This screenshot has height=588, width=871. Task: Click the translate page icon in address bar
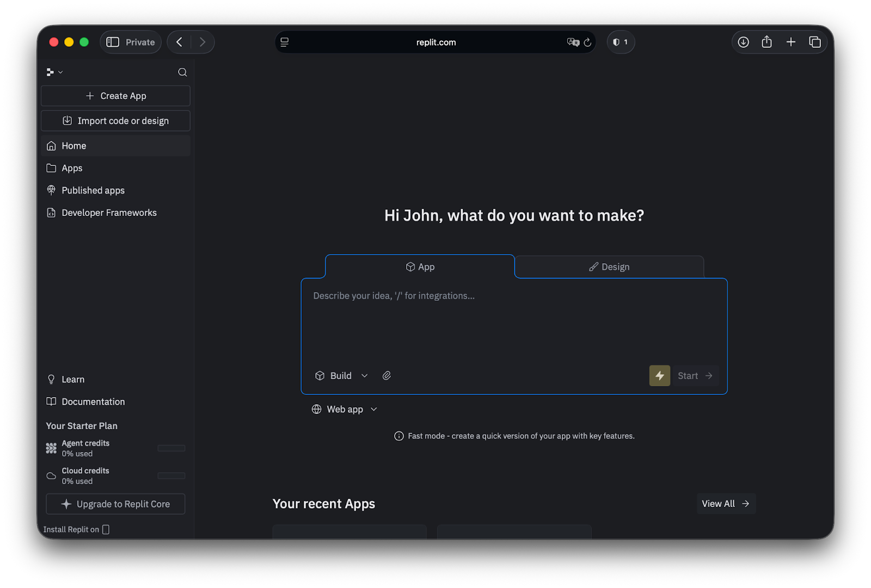click(x=573, y=42)
